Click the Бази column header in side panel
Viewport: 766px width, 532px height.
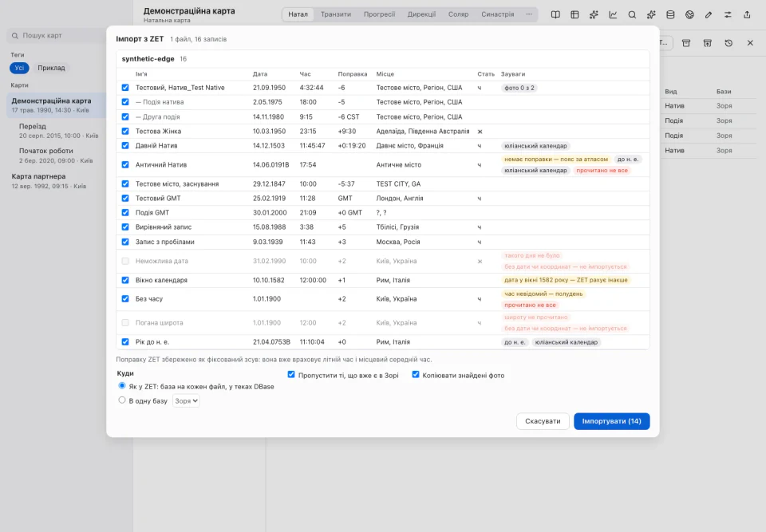724,92
